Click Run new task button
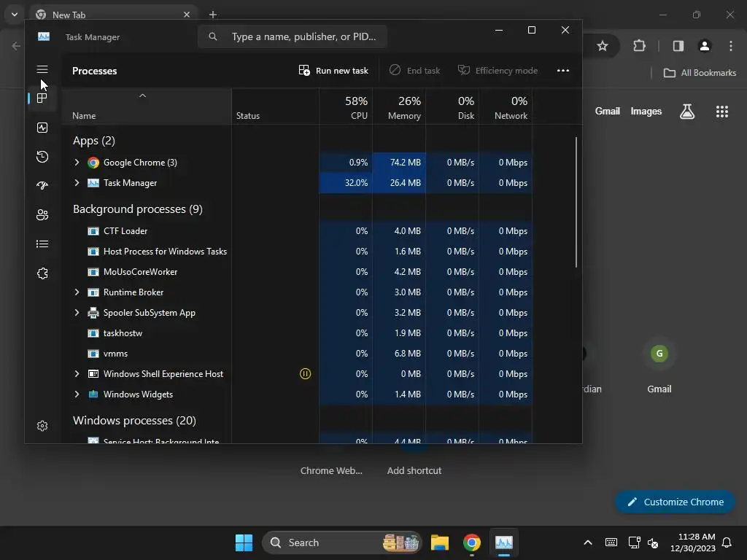747x560 pixels. tap(333, 71)
